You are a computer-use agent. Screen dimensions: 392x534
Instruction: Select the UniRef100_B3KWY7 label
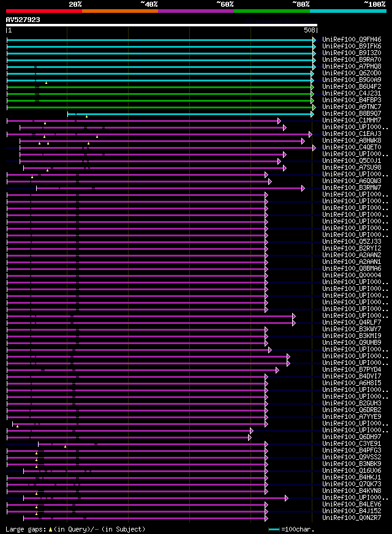(352, 329)
